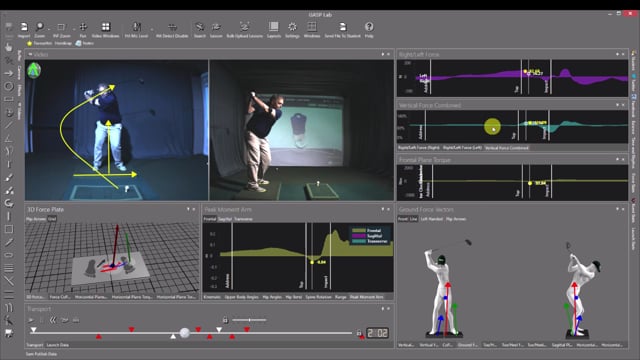The image size is (640, 360).
Task: Click the Play button in the Transport panel
Action: (31, 320)
